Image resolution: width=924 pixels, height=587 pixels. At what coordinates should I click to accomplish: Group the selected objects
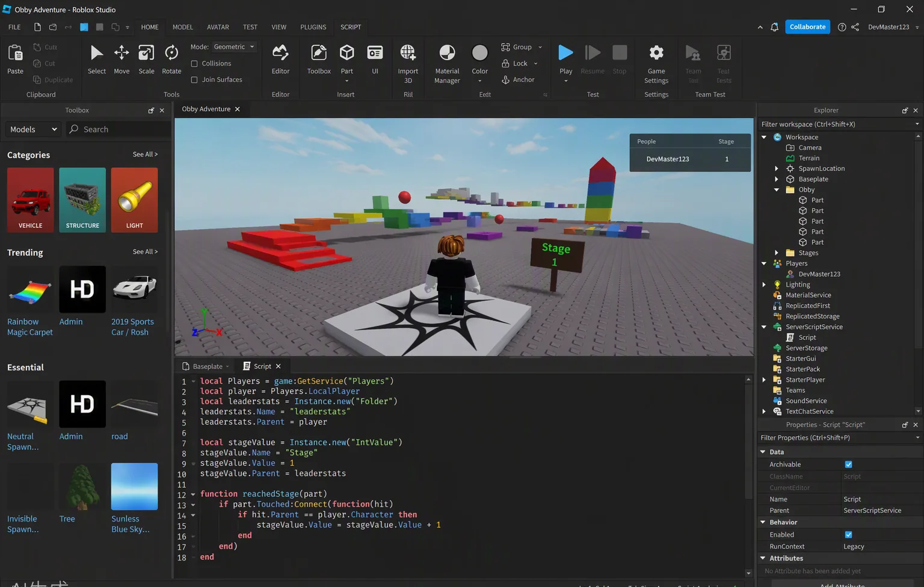click(517, 47)
